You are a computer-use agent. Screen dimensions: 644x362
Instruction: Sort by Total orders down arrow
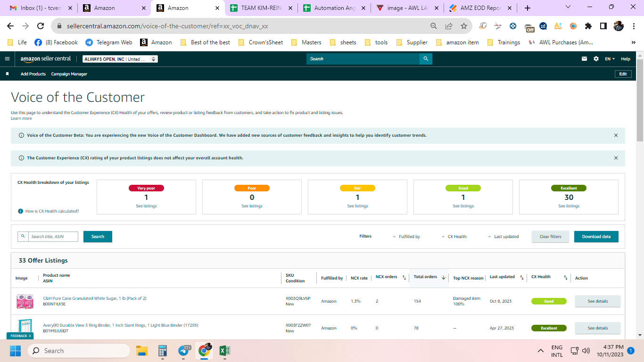444,278
